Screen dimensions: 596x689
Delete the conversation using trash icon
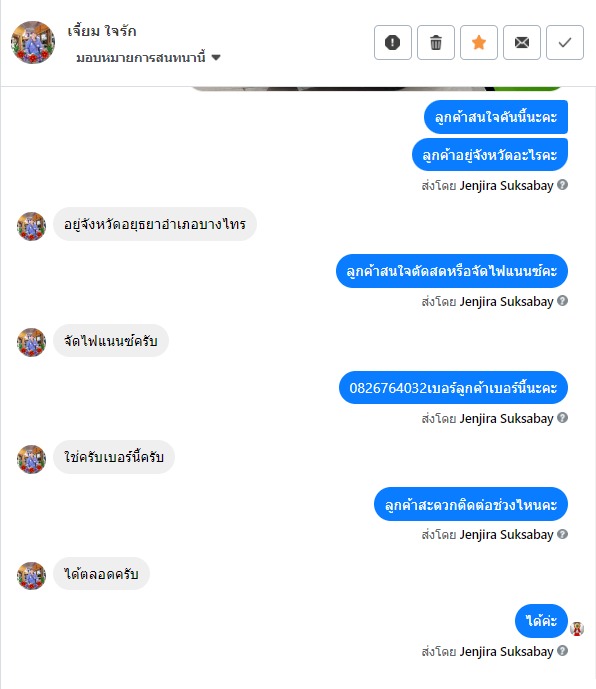click(436, 43)
